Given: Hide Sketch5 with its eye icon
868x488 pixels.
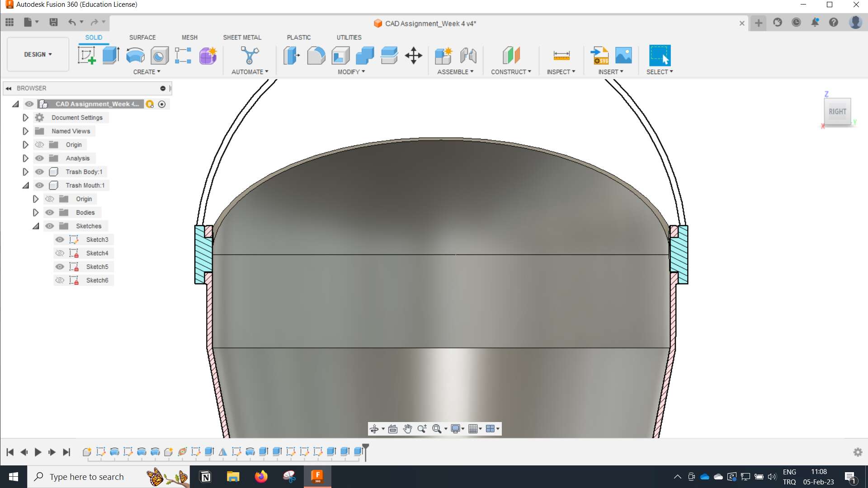Looking at the screenshot, I should coord(60,267).
